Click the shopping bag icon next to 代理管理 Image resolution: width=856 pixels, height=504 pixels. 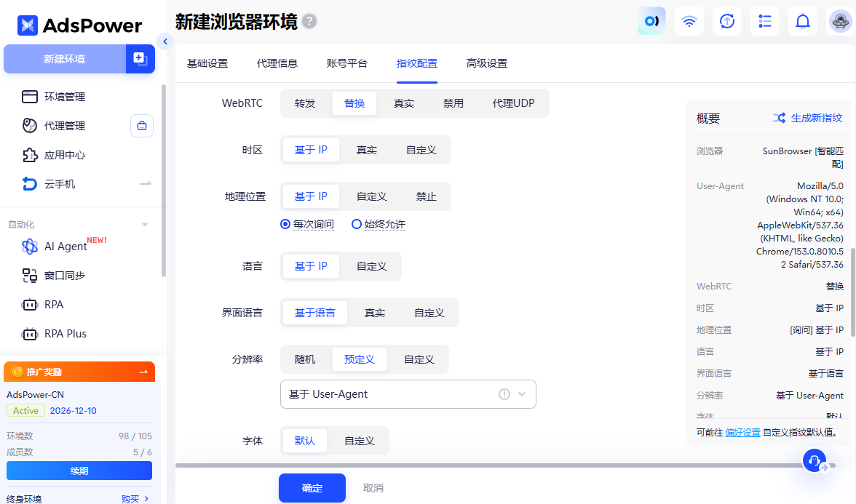tap(142, 126)
